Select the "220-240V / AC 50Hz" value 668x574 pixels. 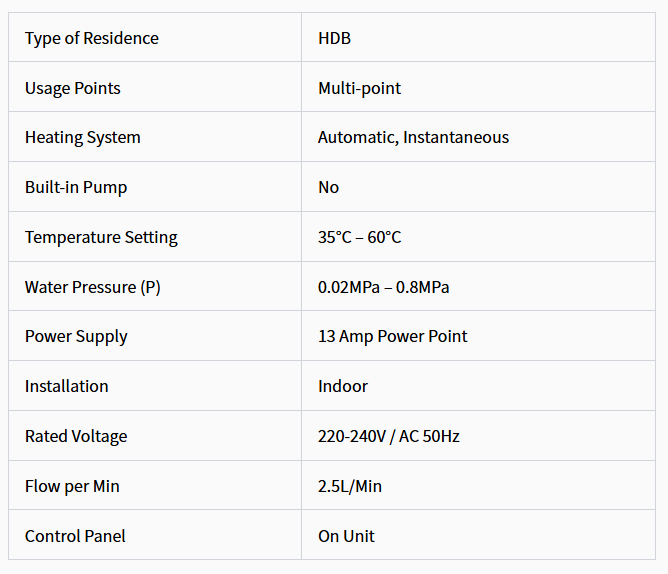pos(388,436)
